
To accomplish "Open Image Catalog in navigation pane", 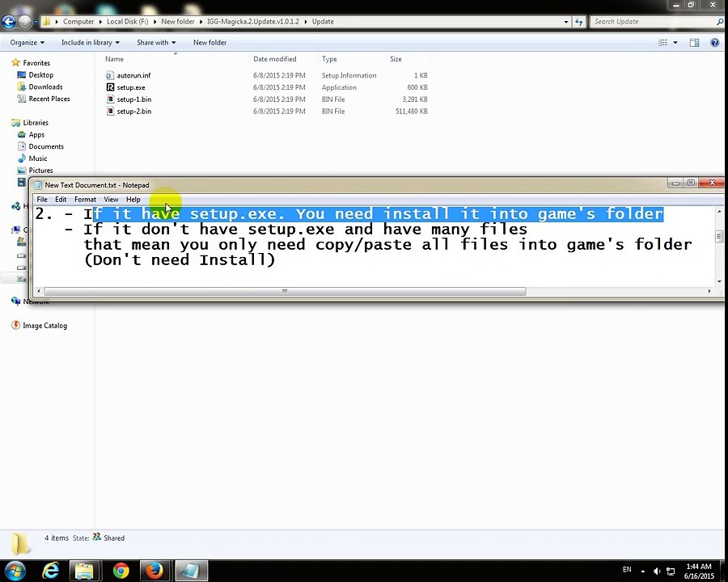I will (44, 326).
